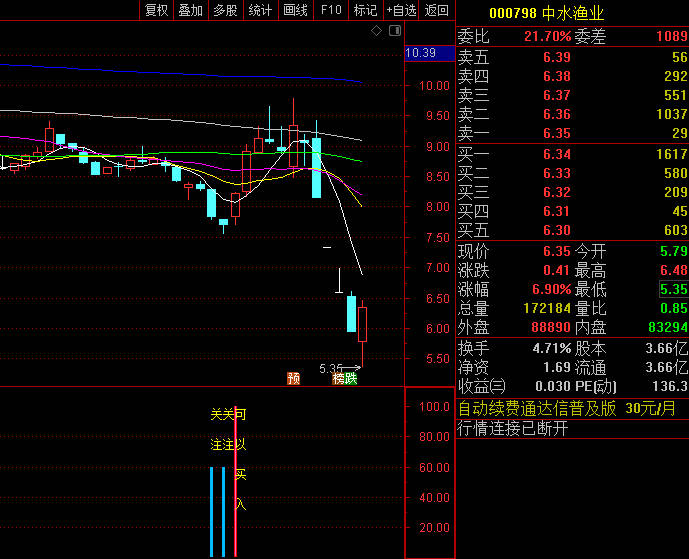This screenshot has width=689, height=559.
Task: Select the 卖三 price 6.37
Action: (x=556, y=95)
